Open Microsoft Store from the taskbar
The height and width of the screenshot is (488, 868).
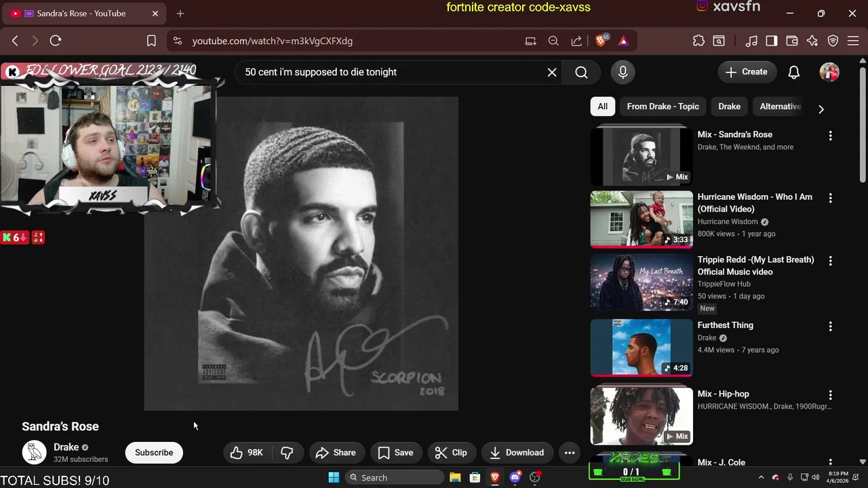point(475,477)
